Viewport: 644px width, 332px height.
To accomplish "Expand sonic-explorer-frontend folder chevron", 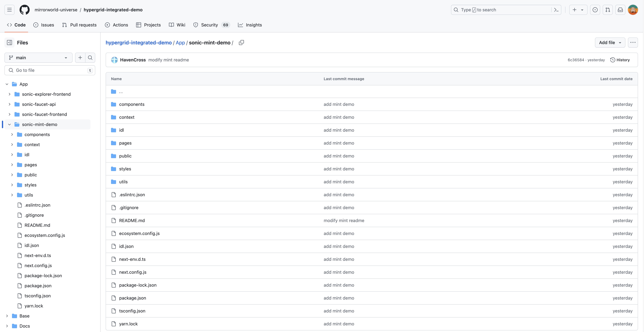I will tap(9, 94).
